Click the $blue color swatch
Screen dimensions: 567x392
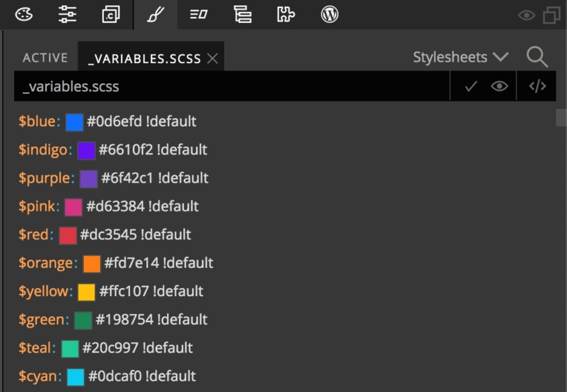pyautogui.click(x=74, y=122)
